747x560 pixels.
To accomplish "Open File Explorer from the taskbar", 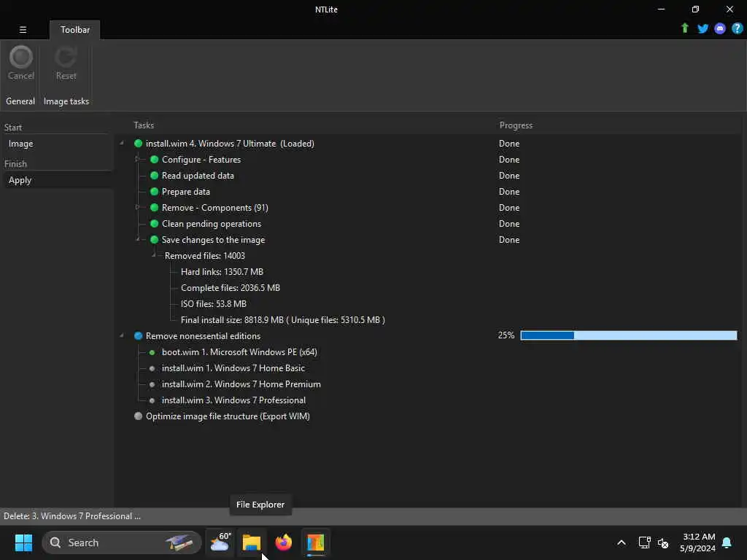I will click(252, 542).
